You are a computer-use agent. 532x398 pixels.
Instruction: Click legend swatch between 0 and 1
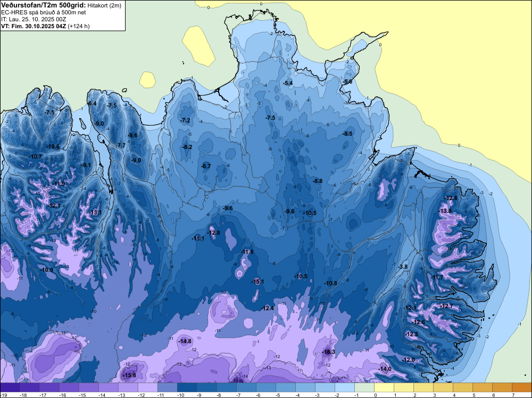pyautogui.click(x=385, y=387)
